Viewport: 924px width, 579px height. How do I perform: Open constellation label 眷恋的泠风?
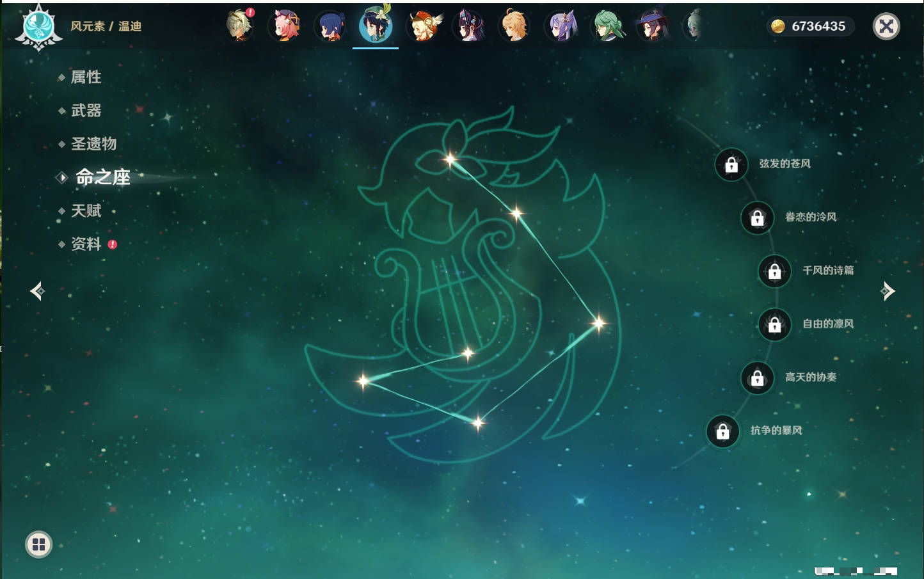811,217
